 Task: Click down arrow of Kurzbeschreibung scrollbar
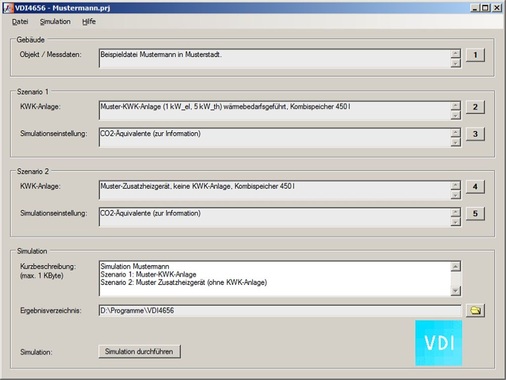tap(456, 291)
